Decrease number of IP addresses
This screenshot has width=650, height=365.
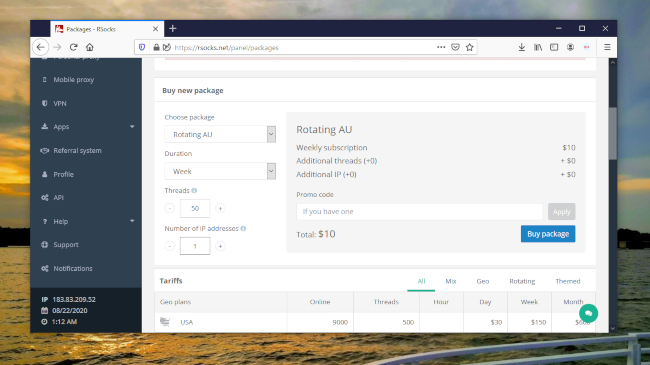point(170,246)
